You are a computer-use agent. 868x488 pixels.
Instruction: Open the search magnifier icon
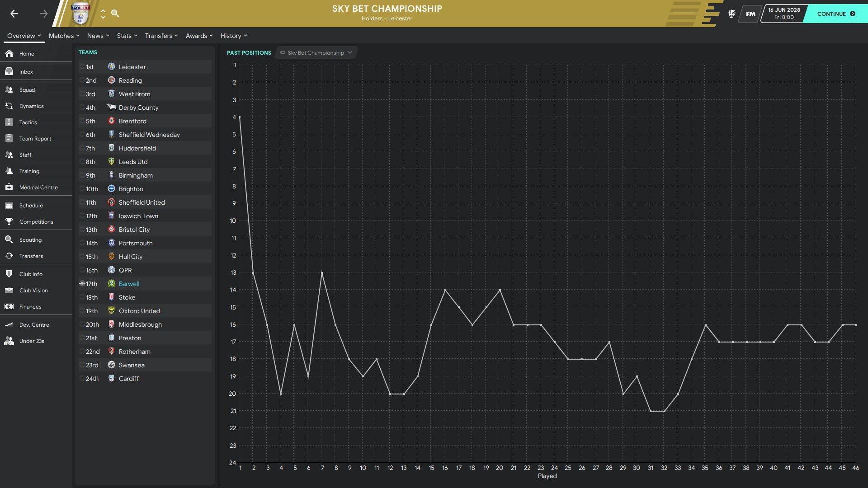pyautogui.click(x=115, y=14)
